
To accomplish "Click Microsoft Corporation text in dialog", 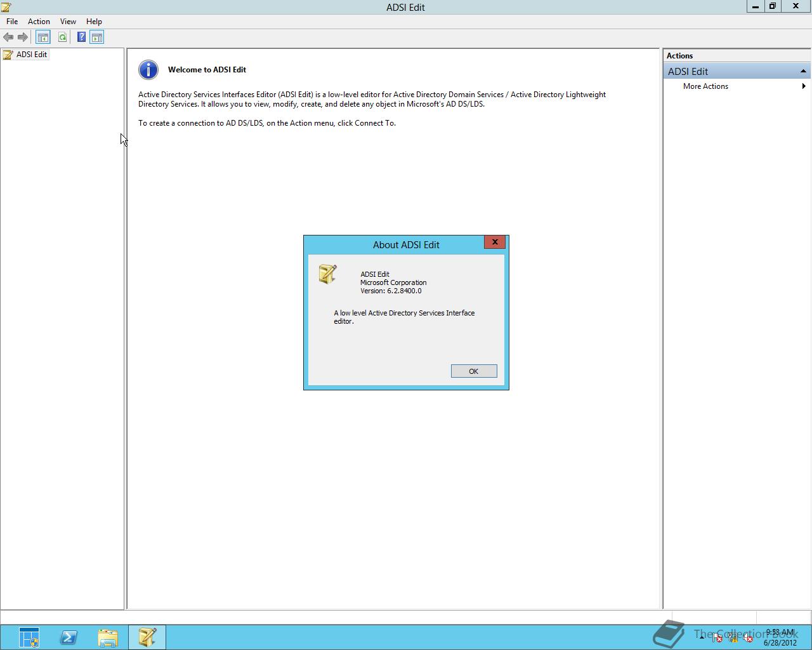I will point(393,282).
